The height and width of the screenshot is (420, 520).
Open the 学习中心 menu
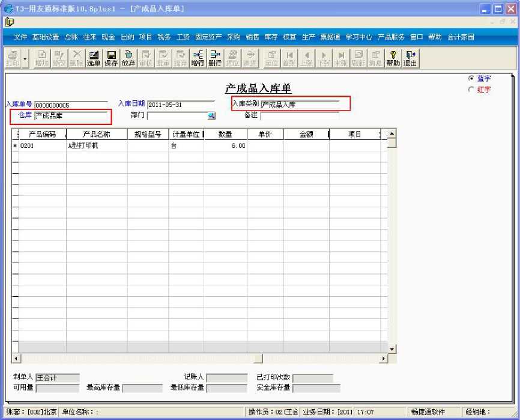point(359,37)
